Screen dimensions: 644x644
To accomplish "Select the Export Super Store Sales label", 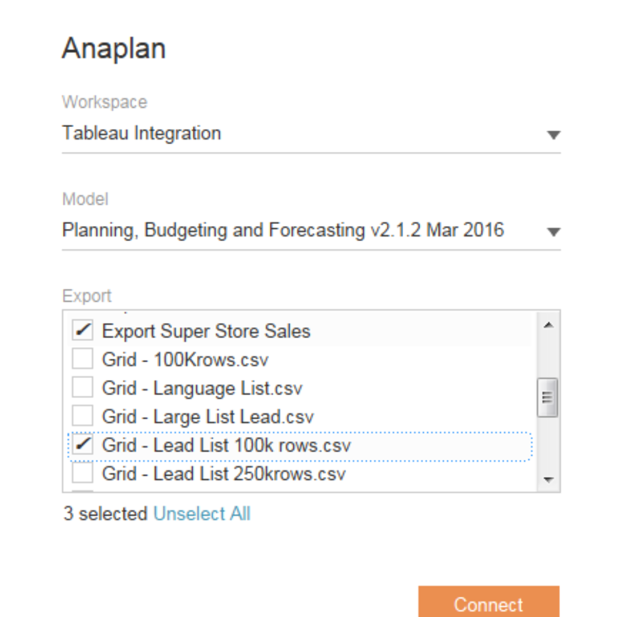I will pyautogui.click(x=206, y=331).
